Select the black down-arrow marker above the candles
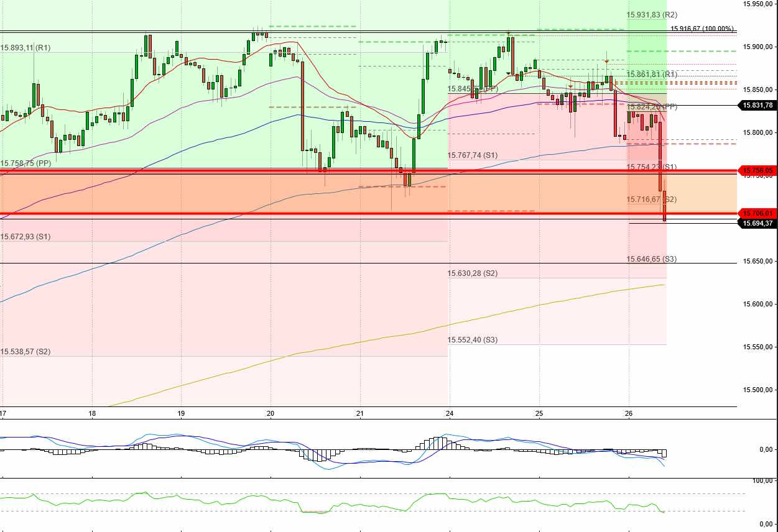This screenshot has width=778, height=532. click(509, 73)
